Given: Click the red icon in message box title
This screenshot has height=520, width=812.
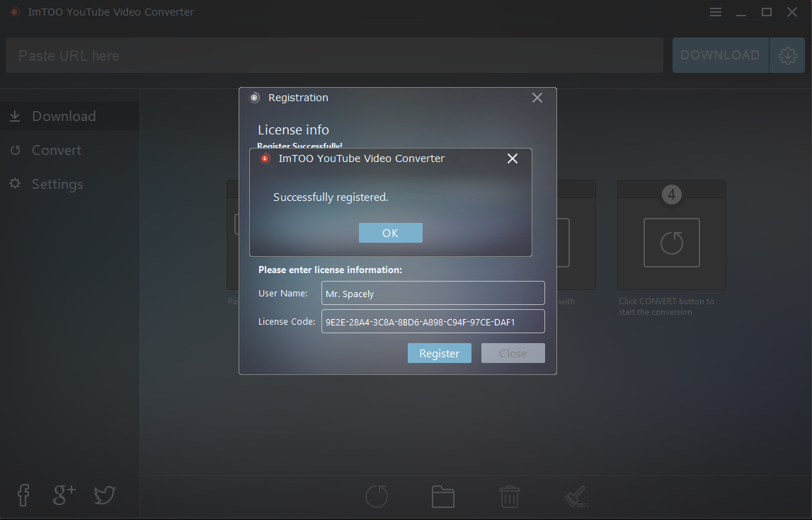Looking at the screenshot, I should (x=265, y=158).
